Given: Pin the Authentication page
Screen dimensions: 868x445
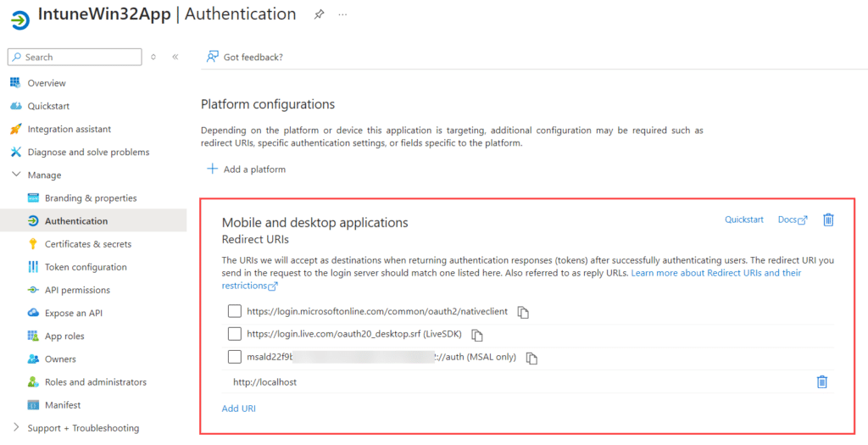Looking at the screenshot, I should tap(319, 14).
